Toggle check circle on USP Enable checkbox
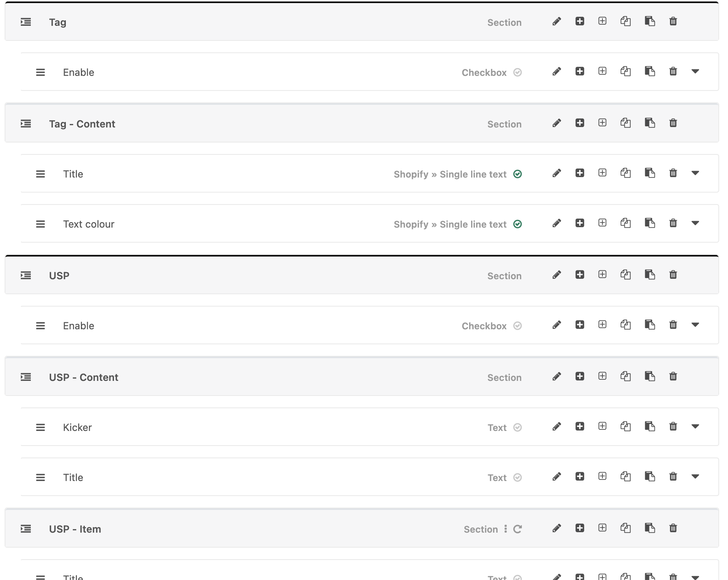Screen dimensions: 728x580 [x=518, y=326]
